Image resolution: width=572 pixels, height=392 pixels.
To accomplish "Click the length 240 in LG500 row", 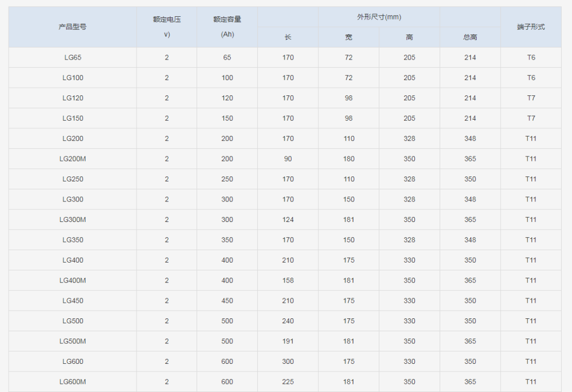I will point(288,321).
